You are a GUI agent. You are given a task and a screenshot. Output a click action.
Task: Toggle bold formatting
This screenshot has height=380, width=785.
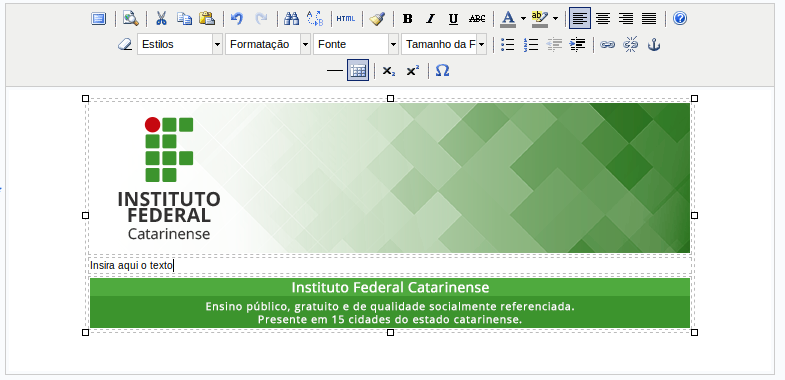408,19
